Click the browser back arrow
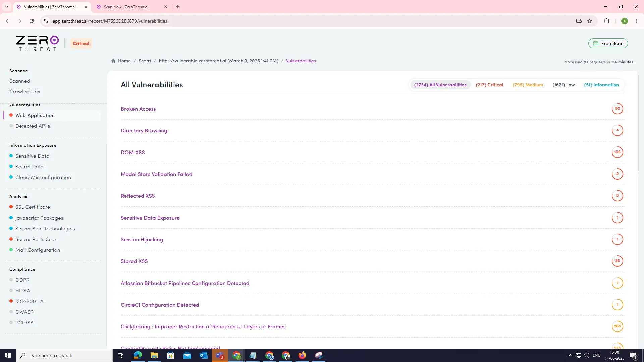The image size is (644, 362). coord(7,21)
